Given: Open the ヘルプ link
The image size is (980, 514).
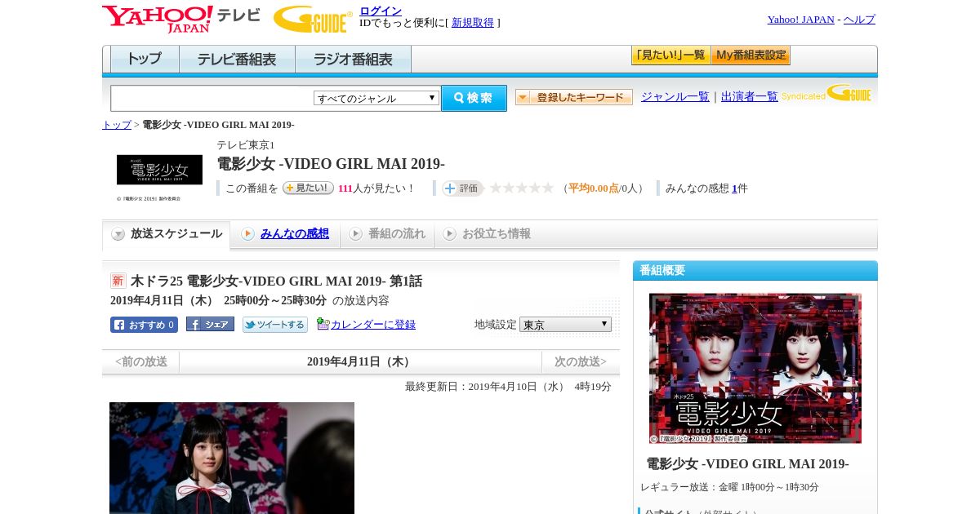Looking at the screenshot, I should (859, 20).
